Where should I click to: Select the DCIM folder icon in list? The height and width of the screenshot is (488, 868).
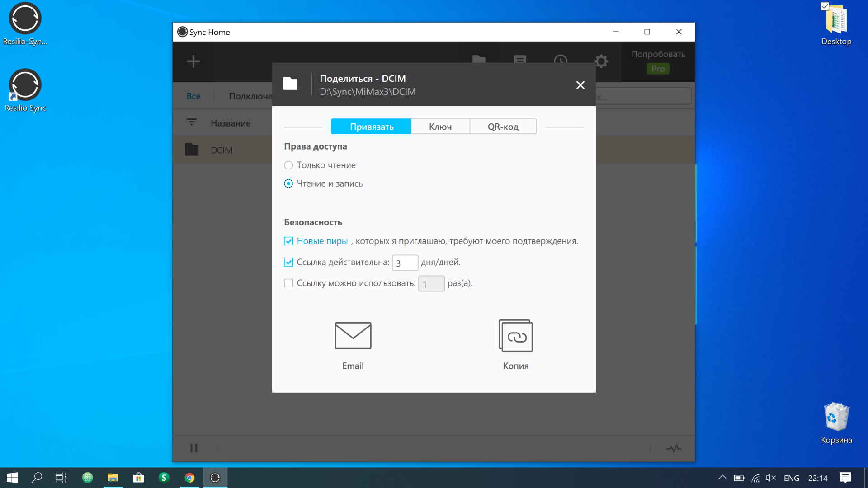[192, 150]
